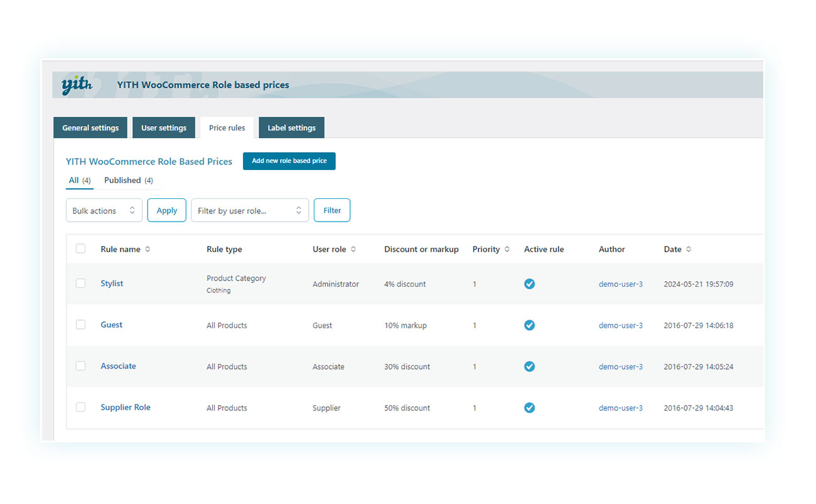816x504 pixels.
Task: Click the 'Author' column header
Action: [x=612, y=249]
